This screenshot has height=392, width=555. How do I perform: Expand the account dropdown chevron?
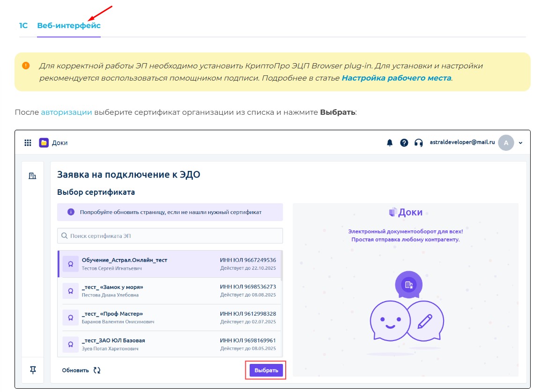click(x=521, y=143)
